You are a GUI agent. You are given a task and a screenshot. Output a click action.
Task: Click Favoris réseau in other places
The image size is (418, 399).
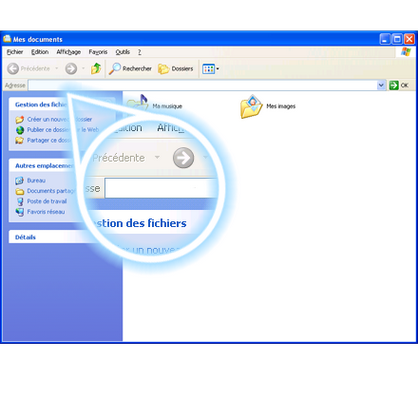click(x=46, y=212)
